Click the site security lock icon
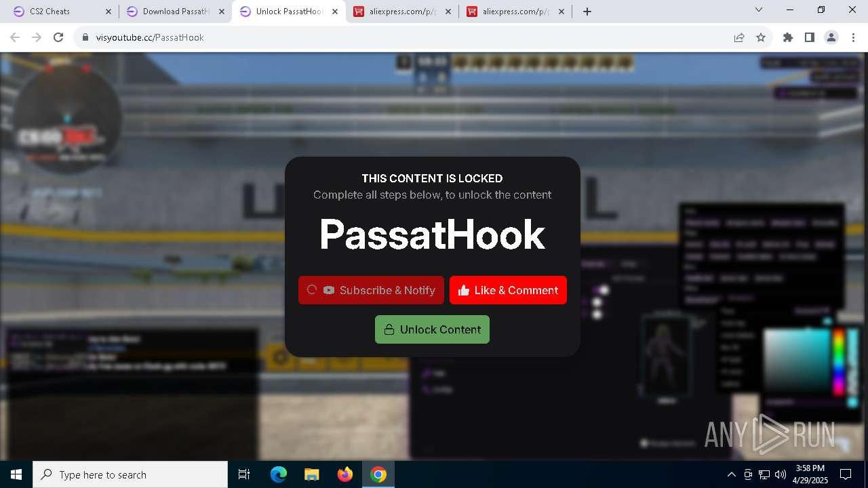 85,37
